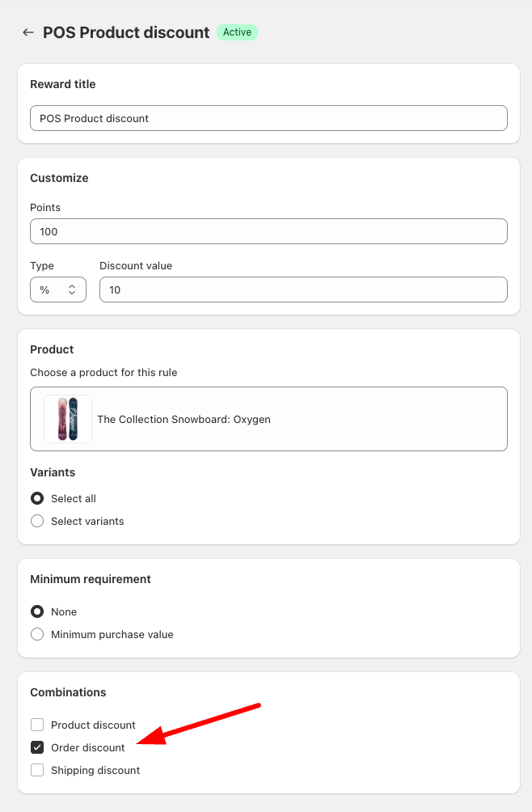Select Minimum purchase value option
Screen dimensions: 532x812
tap(37, 634)
